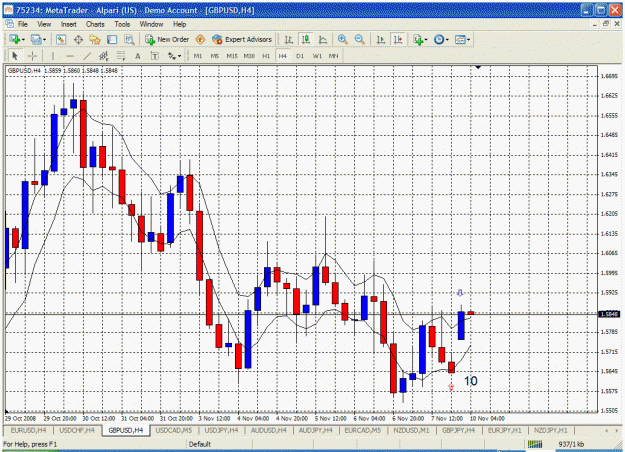
Task: Select the arrow cursor tool
Action: (x=15, y=56)
